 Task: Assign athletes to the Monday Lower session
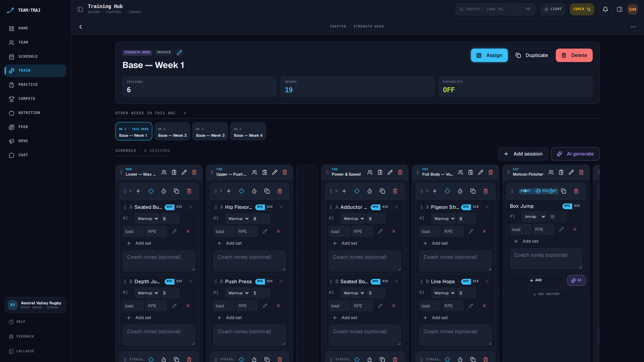(164, 172)
